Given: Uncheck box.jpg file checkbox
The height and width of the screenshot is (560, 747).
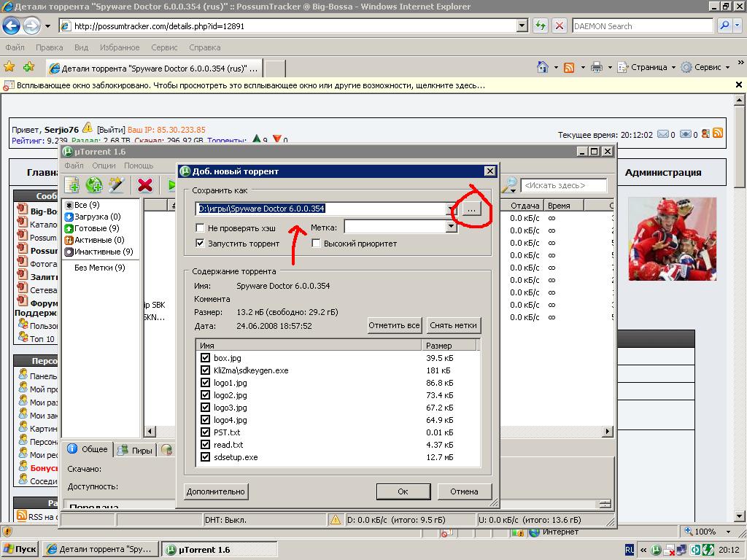Looking at the screenshot, I should 205,357.
